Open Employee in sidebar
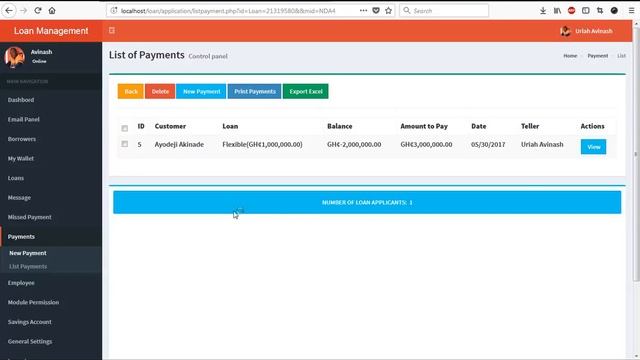This screenshot has width=640, height=360. [x=21, y=283]
